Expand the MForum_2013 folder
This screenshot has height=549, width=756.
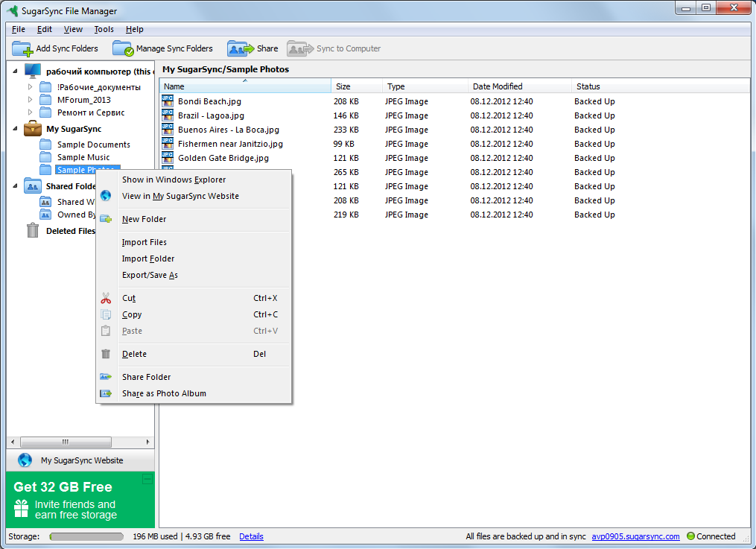(x=30, y=100)
